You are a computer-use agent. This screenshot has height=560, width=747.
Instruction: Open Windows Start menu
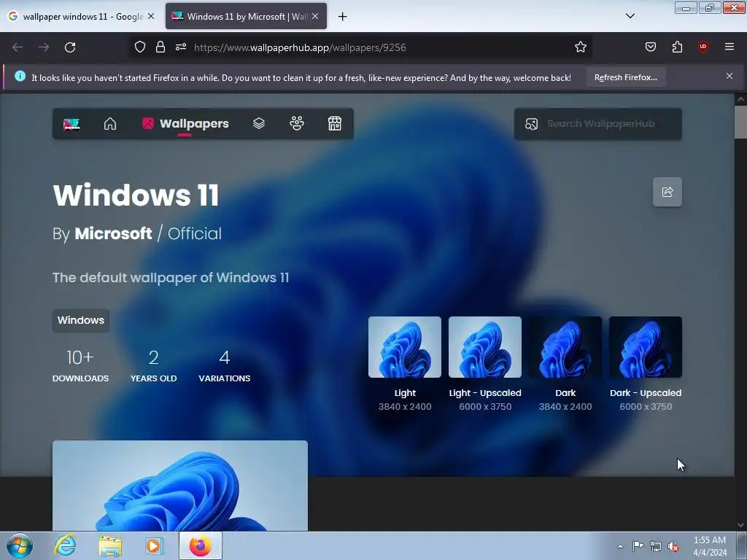20,545
